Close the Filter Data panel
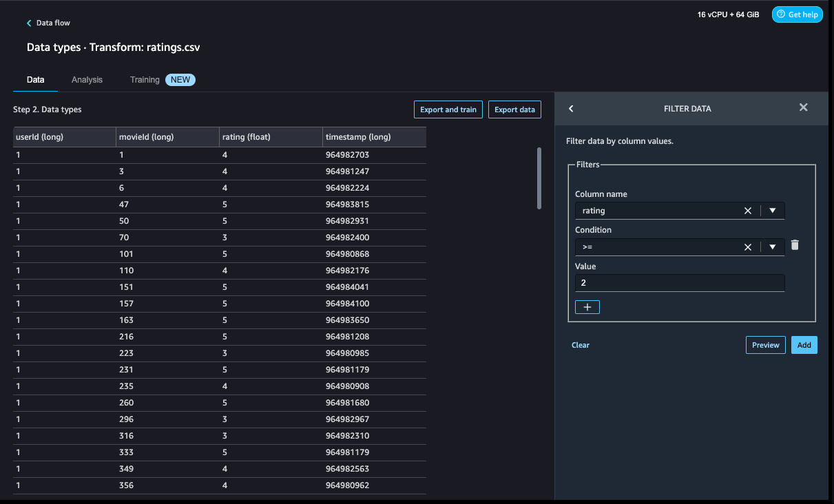The image size is (834, 504). tap(803, 107)
